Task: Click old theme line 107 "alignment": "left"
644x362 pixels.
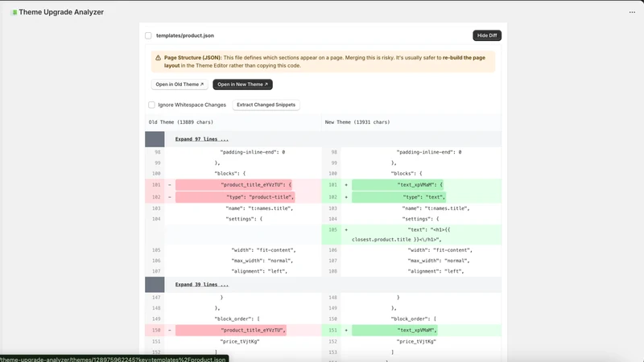Action: point(259,272)
